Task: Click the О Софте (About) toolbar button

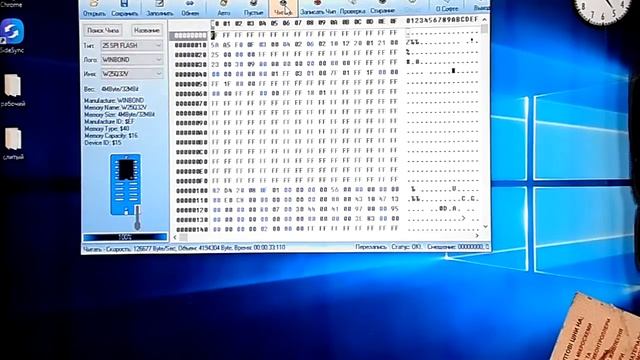Action: pos(447,6)
